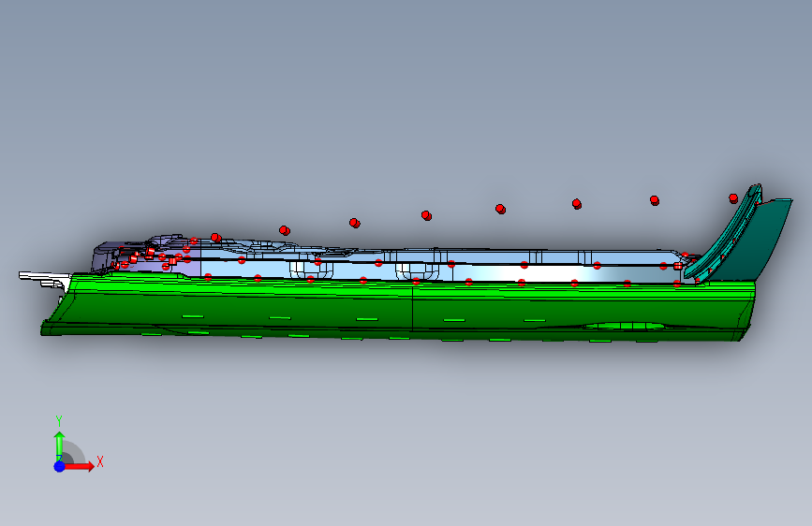Click the blue Z axis sphere of the triad

coord(60,466)
